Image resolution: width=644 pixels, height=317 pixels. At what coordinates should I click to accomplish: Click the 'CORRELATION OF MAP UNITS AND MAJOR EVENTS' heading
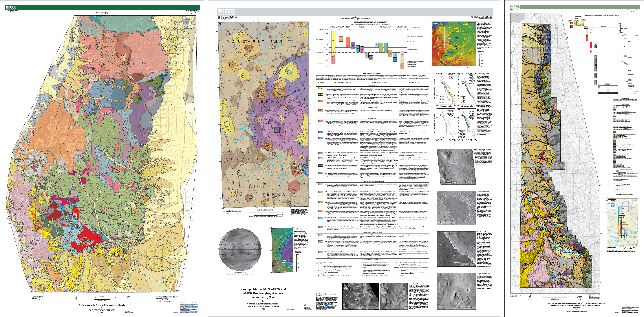(371, 22)
